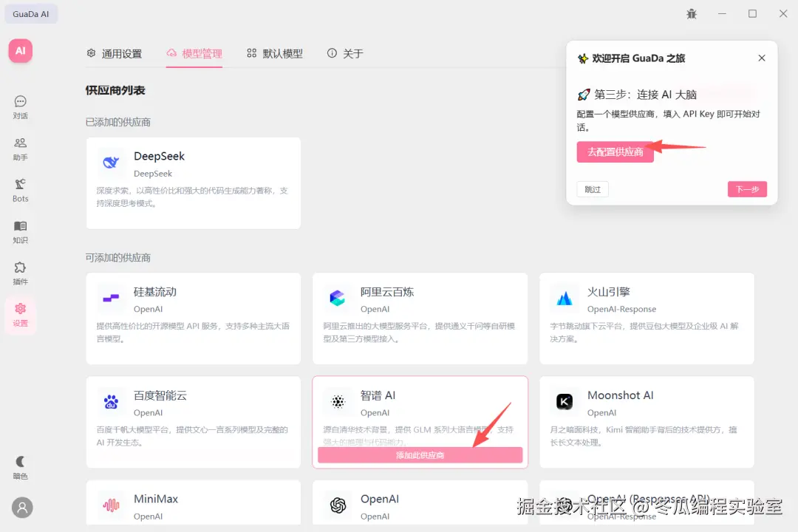Viewport: 798px width, 532px height.
Task: Select the 智谱 AI provider name
Action: pyautogui.click(x=378, y=395)
